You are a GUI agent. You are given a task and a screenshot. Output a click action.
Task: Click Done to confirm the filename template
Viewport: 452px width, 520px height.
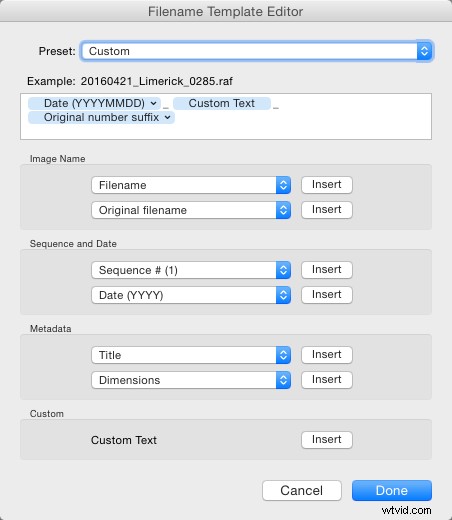392,490
